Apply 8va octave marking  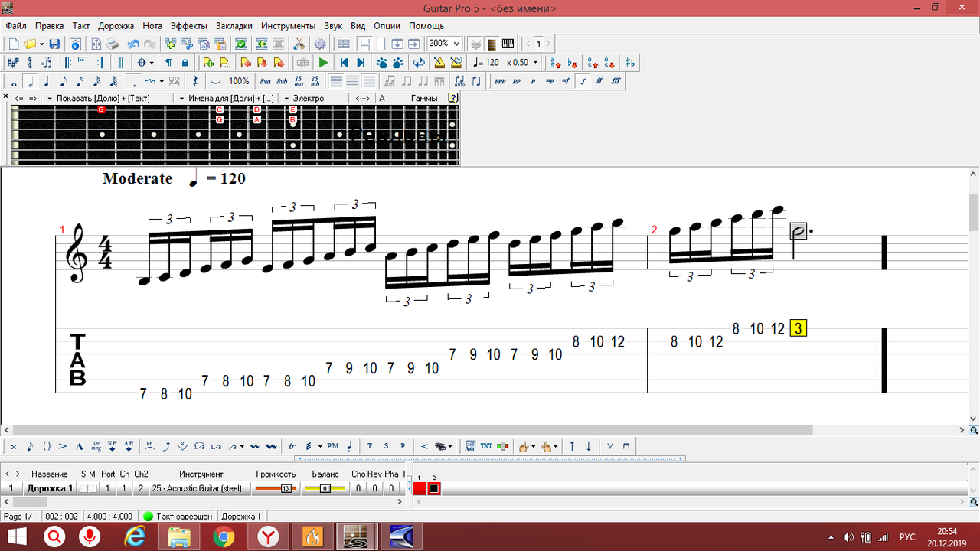click(x=265, y=81)
